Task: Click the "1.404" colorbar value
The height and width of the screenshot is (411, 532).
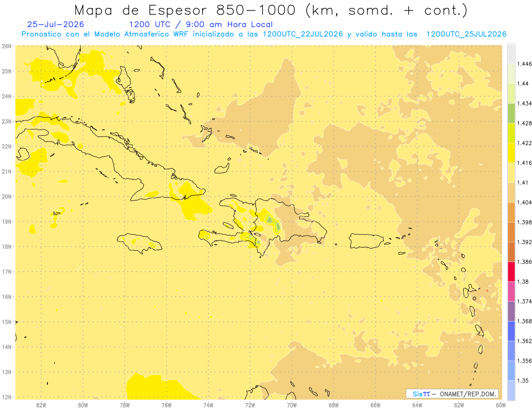Action: coord(524,202)
